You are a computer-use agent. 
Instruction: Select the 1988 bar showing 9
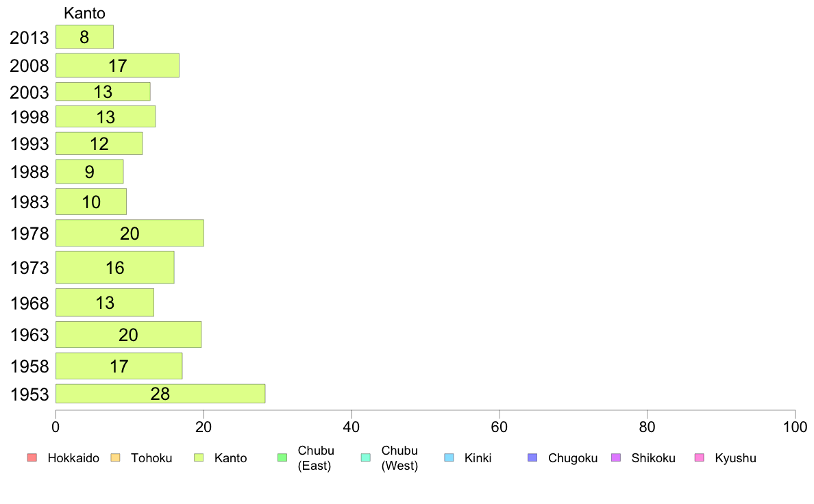(89, 171)
